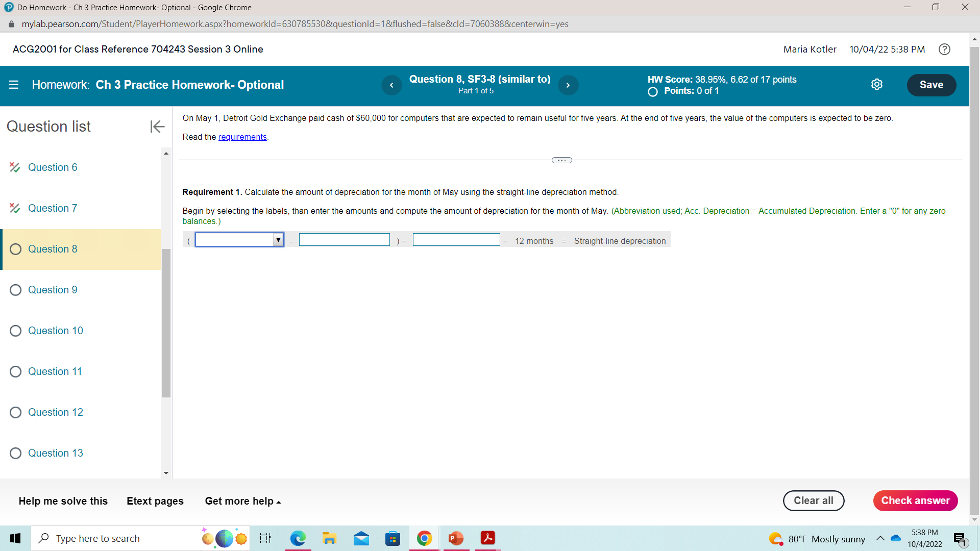The height and width of the screenshot is (551, 980).
Task: Advance to next question with right arrow
Action: [x=568, y=85]
